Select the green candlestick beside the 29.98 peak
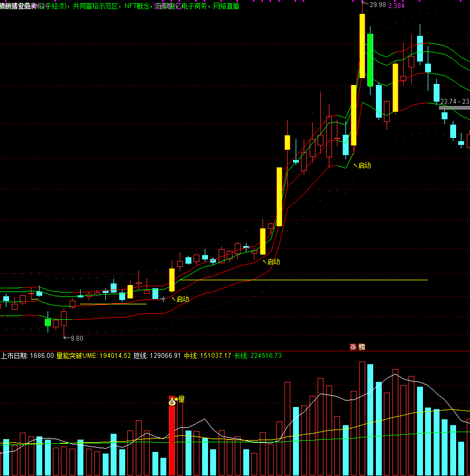Viewport: 470px width, 476px height. (370, 60)
